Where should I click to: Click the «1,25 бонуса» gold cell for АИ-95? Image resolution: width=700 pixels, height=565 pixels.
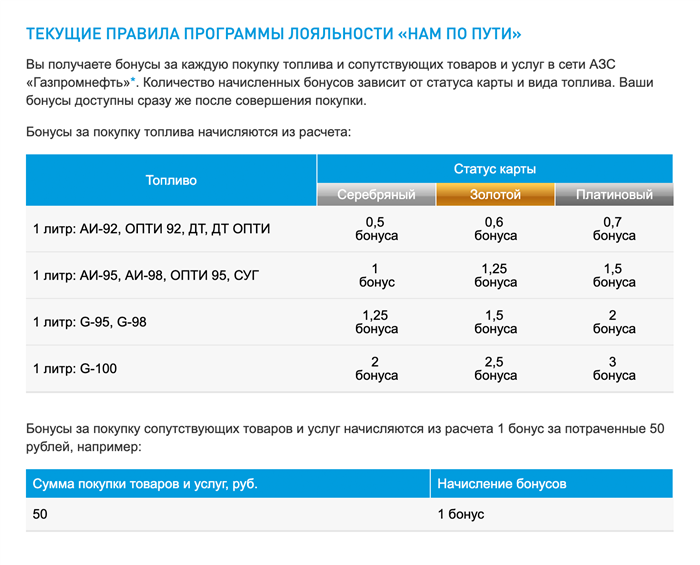[495, 275]
